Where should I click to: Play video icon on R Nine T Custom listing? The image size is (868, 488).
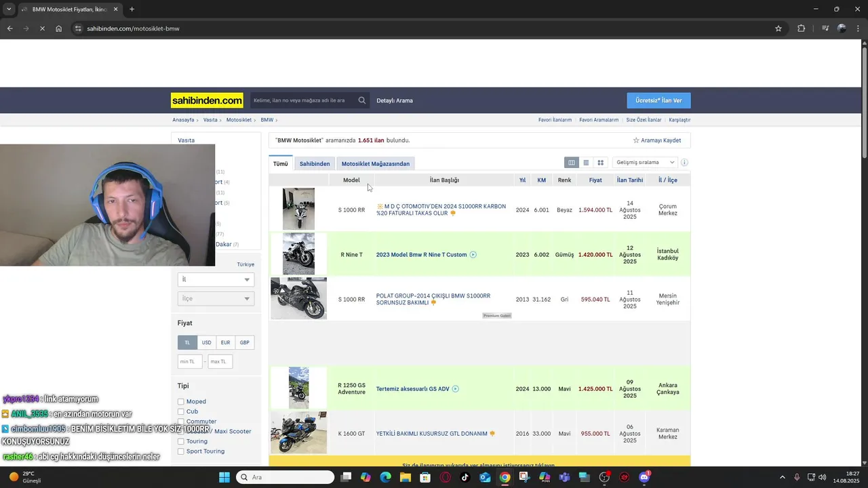tap(473, 255)
